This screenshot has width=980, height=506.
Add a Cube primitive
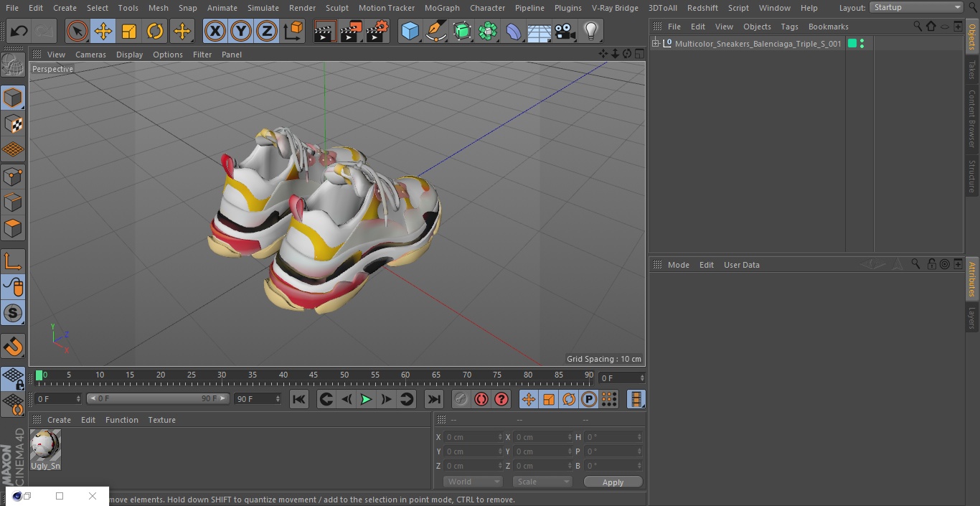(410, 31)
